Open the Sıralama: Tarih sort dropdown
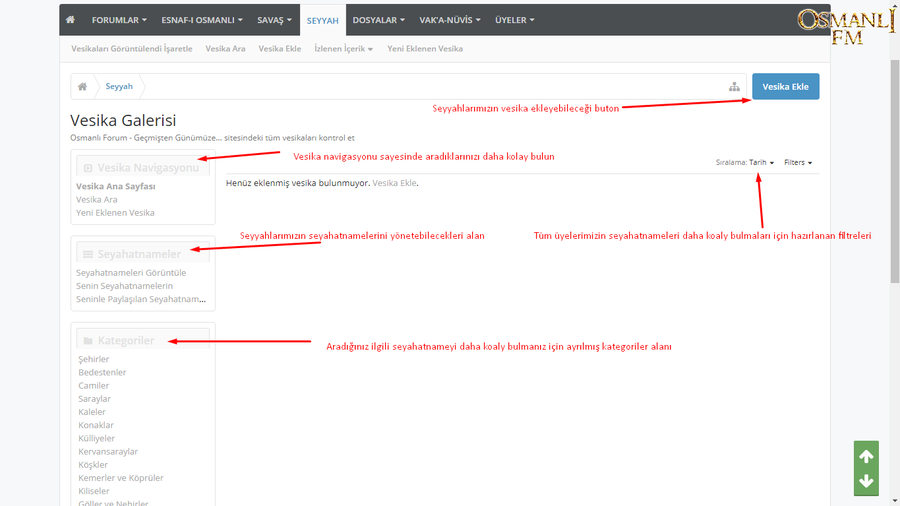 (744, 162)
